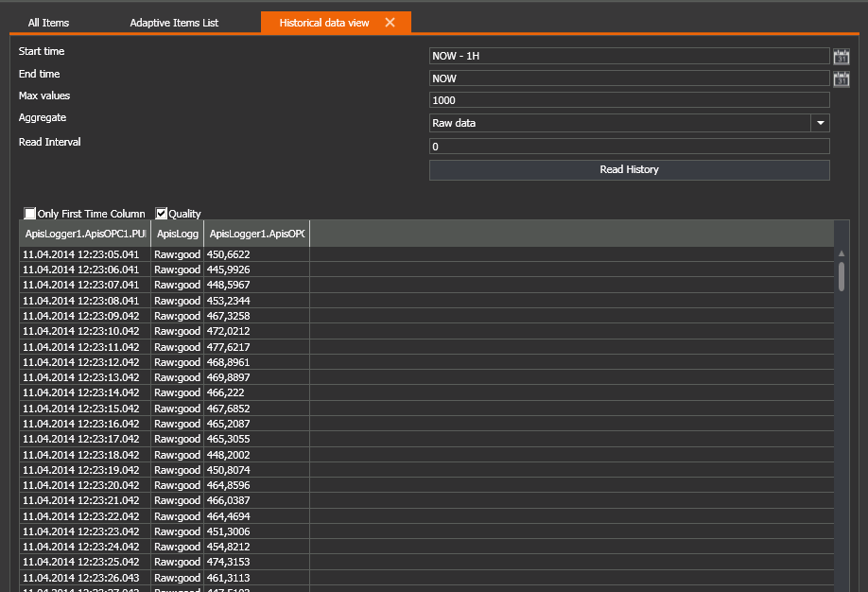The height and width of the screenshot is (592, 868).
Task: Select the Historical data view tab
Action: [324, 23]
